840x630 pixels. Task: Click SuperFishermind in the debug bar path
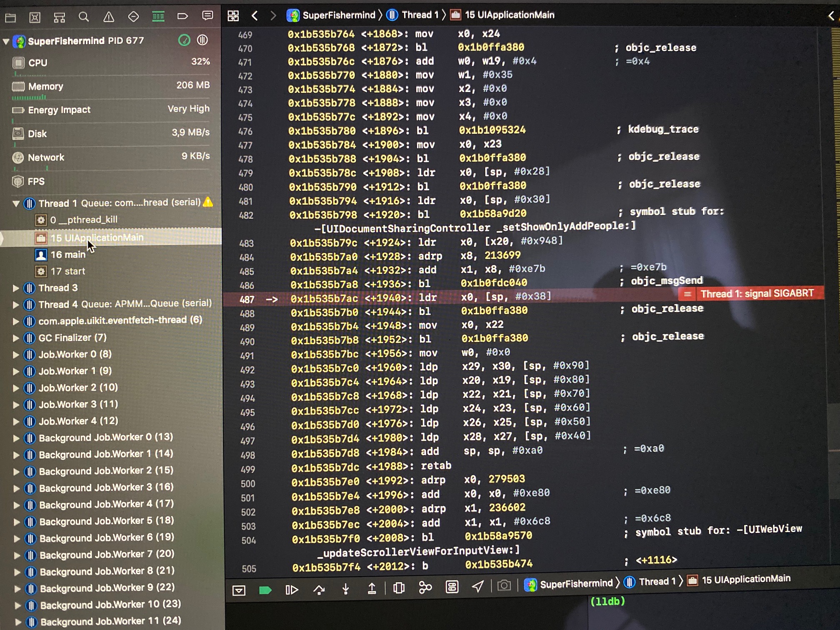(x=569, y=584)
